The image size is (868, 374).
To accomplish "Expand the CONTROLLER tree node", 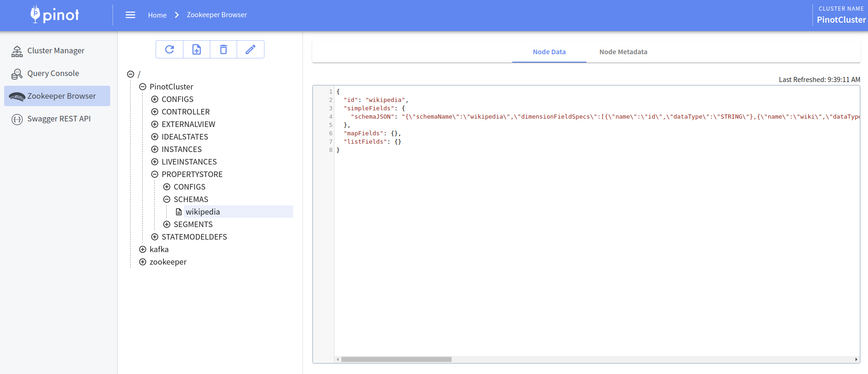I will (x=155, y=112).
